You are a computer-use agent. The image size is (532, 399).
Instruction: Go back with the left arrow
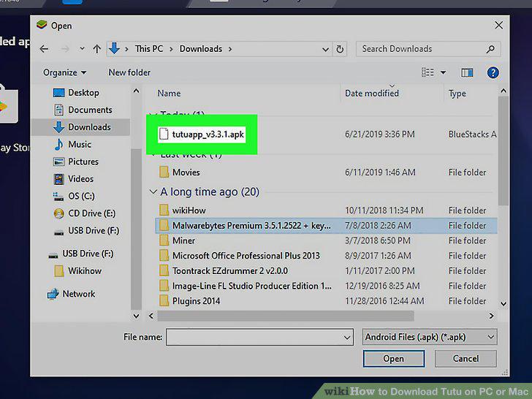pyautogui.click(x=44, y=49)
